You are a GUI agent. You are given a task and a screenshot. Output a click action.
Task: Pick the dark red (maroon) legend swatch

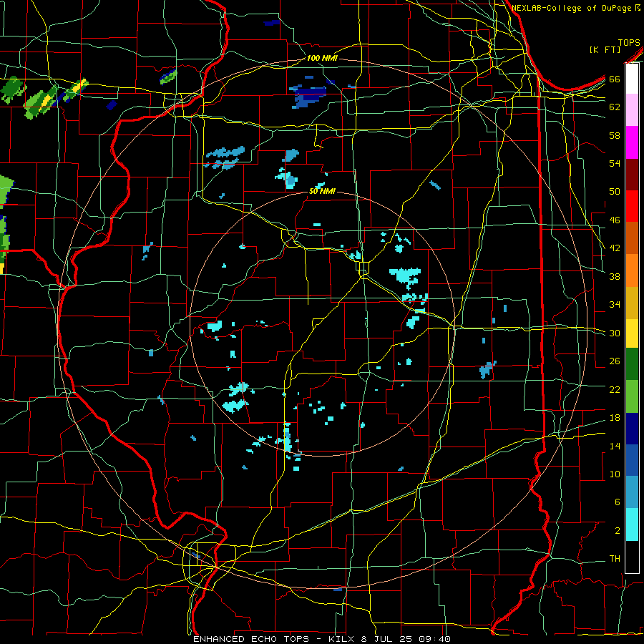point(632,174)
